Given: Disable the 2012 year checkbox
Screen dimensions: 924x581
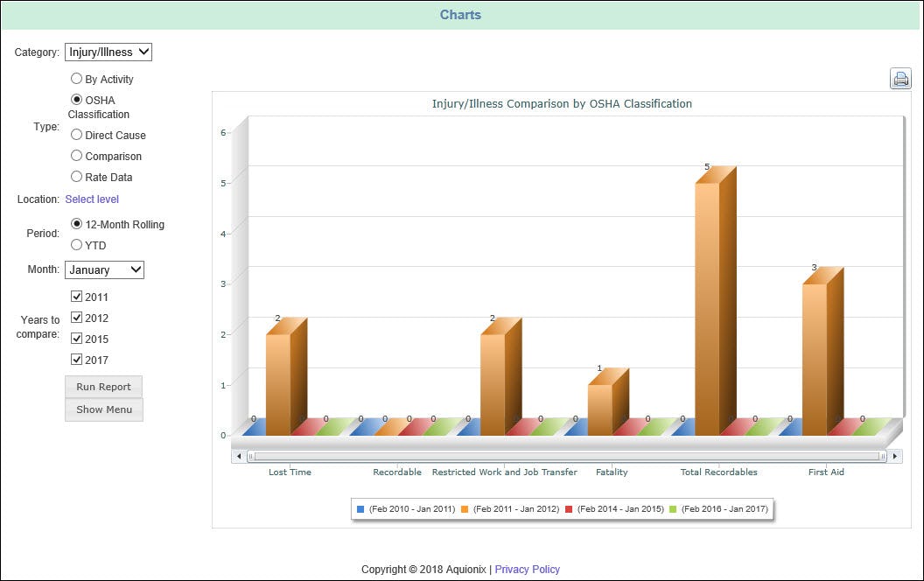Looking at the screenshot, I should coord(76,317).
